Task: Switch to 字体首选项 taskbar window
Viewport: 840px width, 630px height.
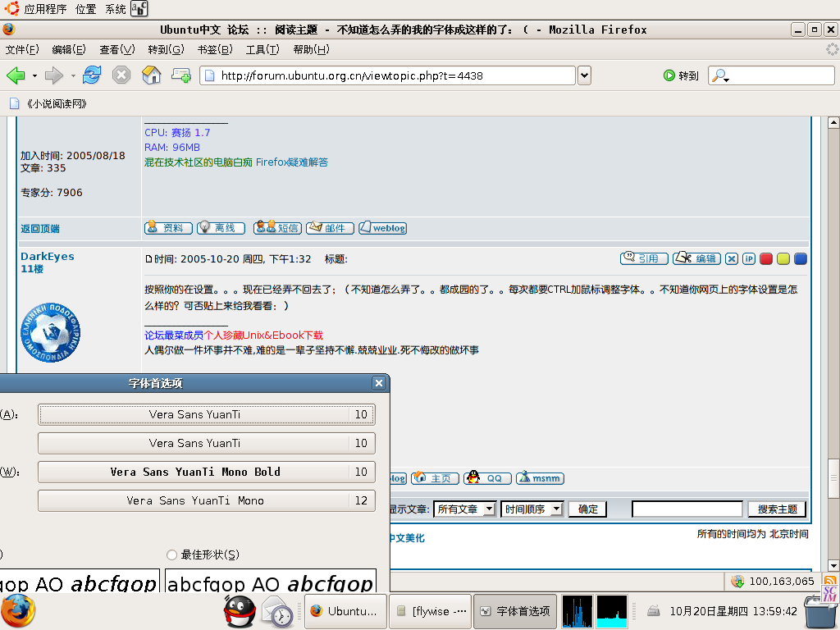Action: tap(515, 611)
